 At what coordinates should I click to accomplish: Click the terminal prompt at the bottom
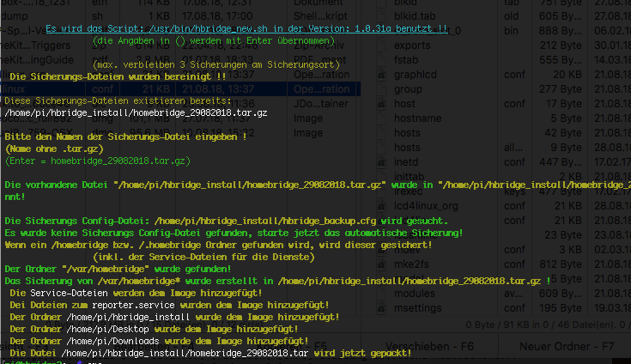[52, 362]
